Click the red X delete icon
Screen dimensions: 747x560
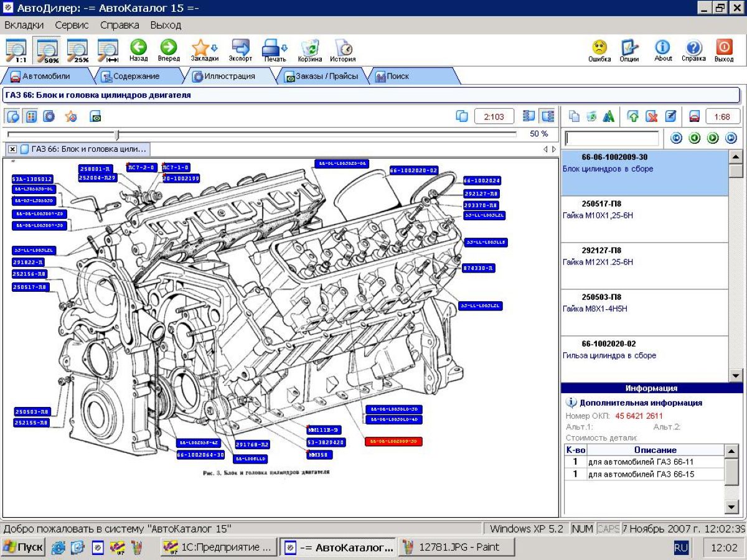point(652,116)
